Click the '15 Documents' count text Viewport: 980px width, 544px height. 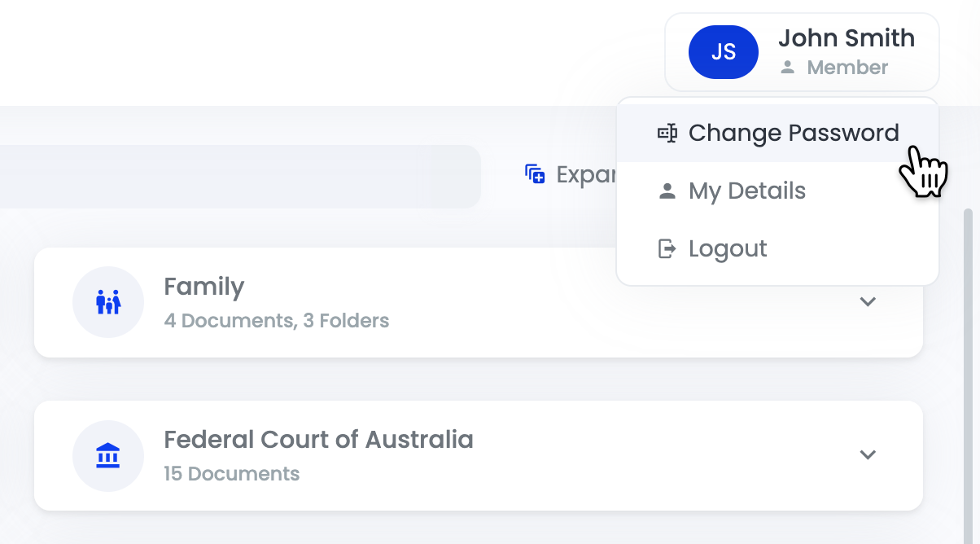[231, 474]
